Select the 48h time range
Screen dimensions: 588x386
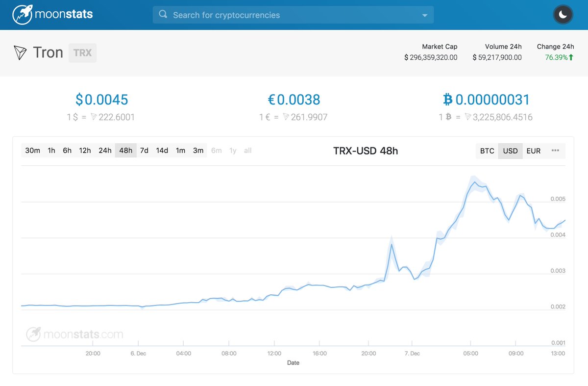point(126,151)
